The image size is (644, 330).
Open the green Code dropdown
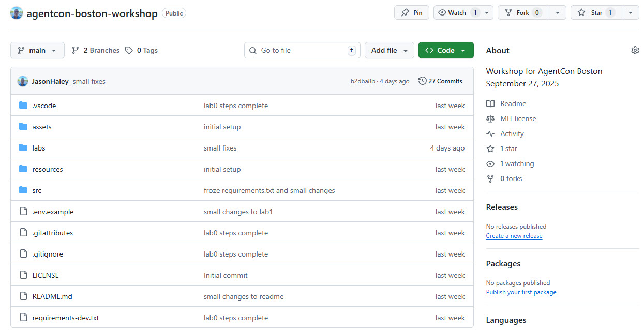(445, 50)
